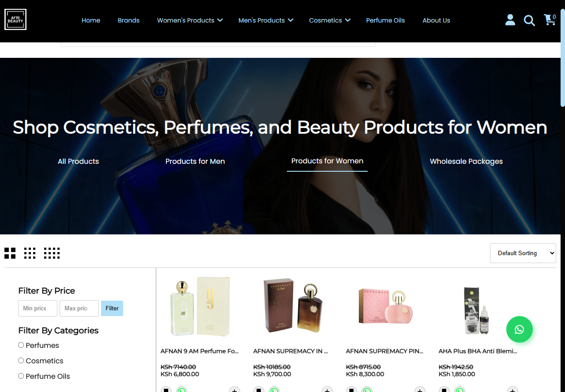This screenshot has height=392, width=565.
Task: Open the Default Sorting dropdown
Action: point(523,253)
